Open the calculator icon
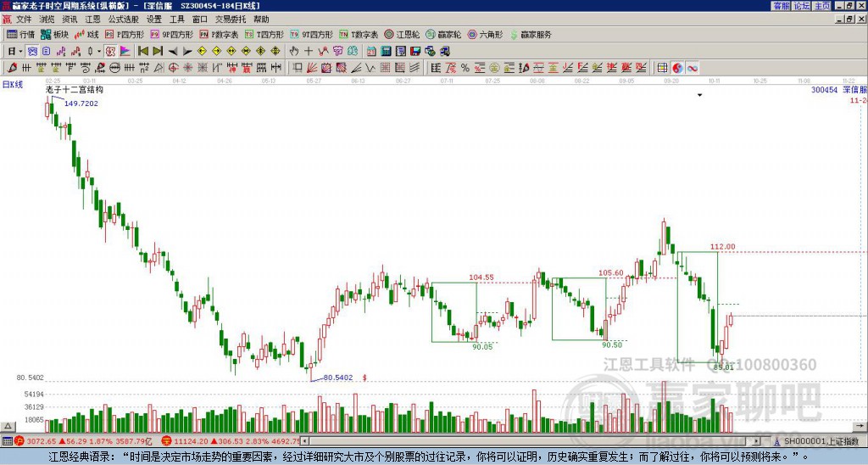 pyautogui.click(x=386, y=52)
